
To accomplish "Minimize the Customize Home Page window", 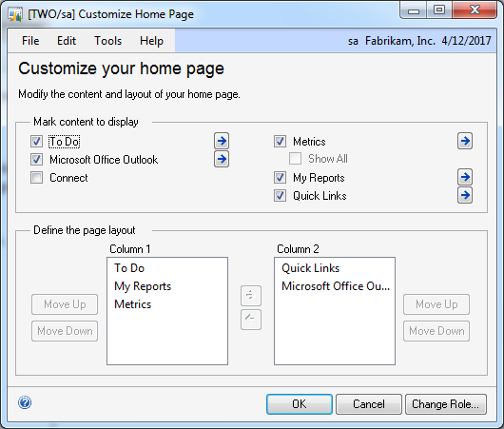I will pos(414,10).
